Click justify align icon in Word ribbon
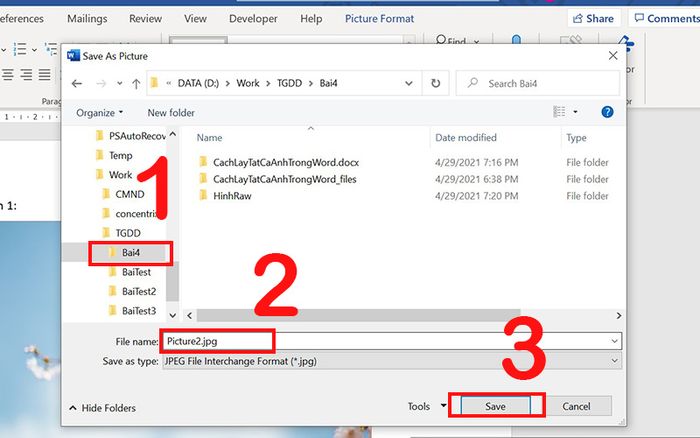700x438 pixels. tap(44, 75)
